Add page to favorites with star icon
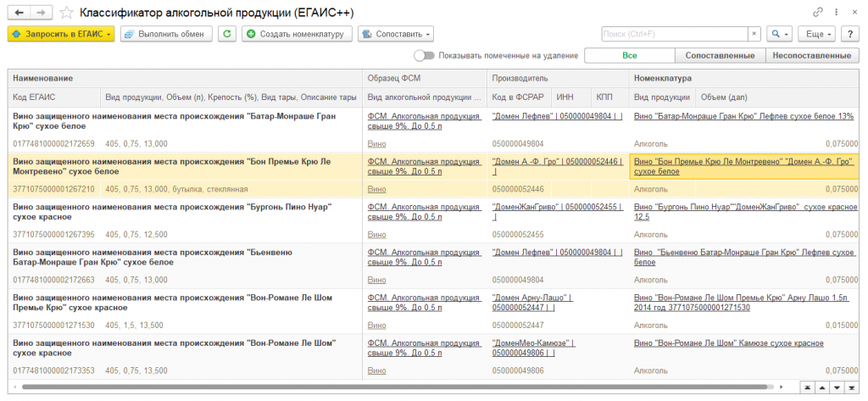This screenshot has width=868, height=401. click(x=66, y=12)
